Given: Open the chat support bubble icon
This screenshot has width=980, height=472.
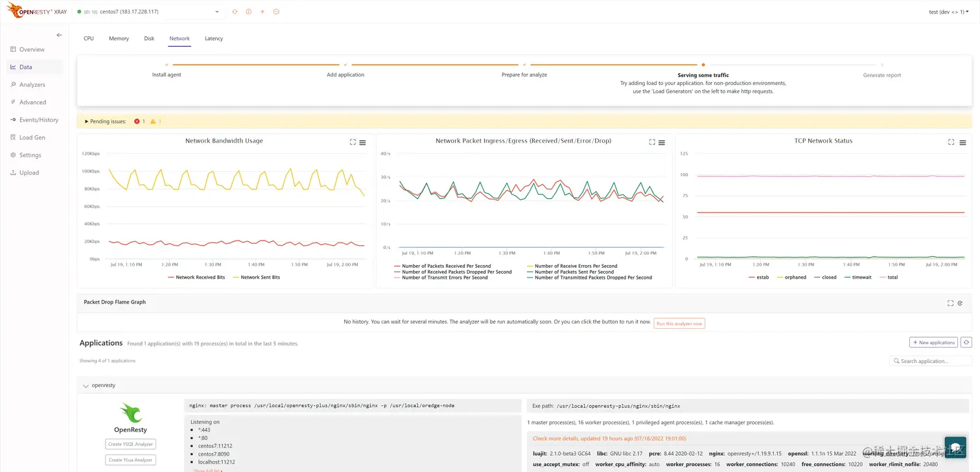Looking at the screenshot, I should point(955,447).
